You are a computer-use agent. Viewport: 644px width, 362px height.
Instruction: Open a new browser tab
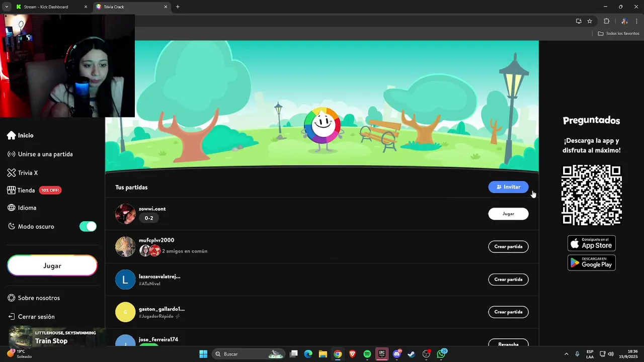point(178,7)
